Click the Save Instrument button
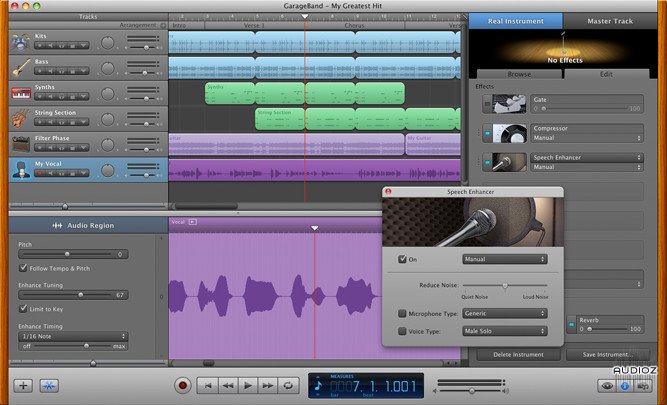The width and height of the screenshot is (667, 405). [x=608, y=354]
